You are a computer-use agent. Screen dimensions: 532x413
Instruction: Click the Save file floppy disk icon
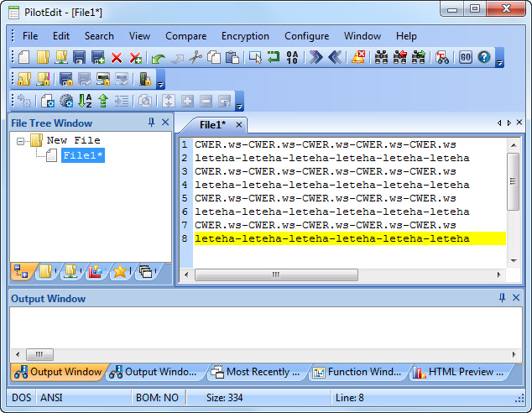80,58
